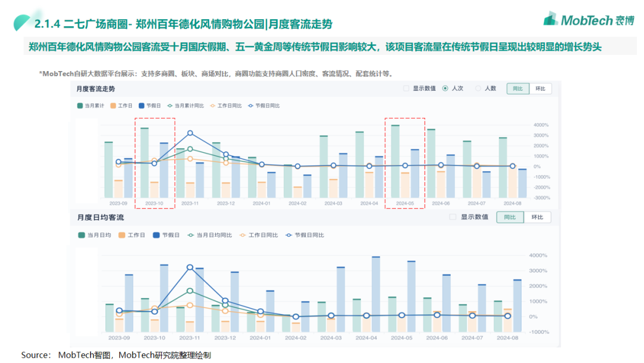Viewport: 644px width, 363px height.
Task: Select the 人数 radio option
Action: (478, 88)
